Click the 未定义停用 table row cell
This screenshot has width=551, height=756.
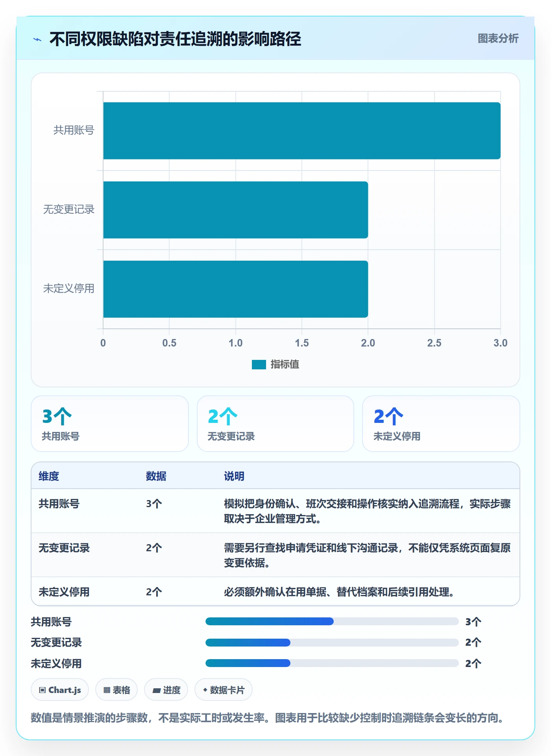[x=64, y=592]
